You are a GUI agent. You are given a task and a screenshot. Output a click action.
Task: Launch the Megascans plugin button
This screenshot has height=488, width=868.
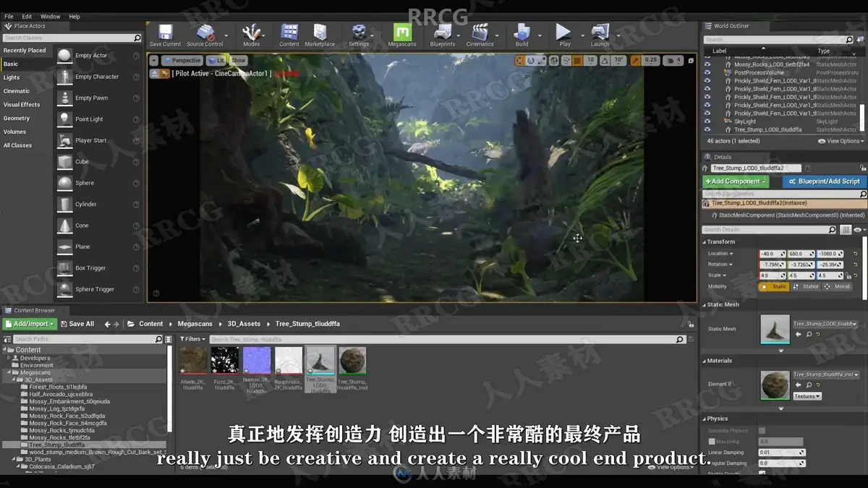402,35
